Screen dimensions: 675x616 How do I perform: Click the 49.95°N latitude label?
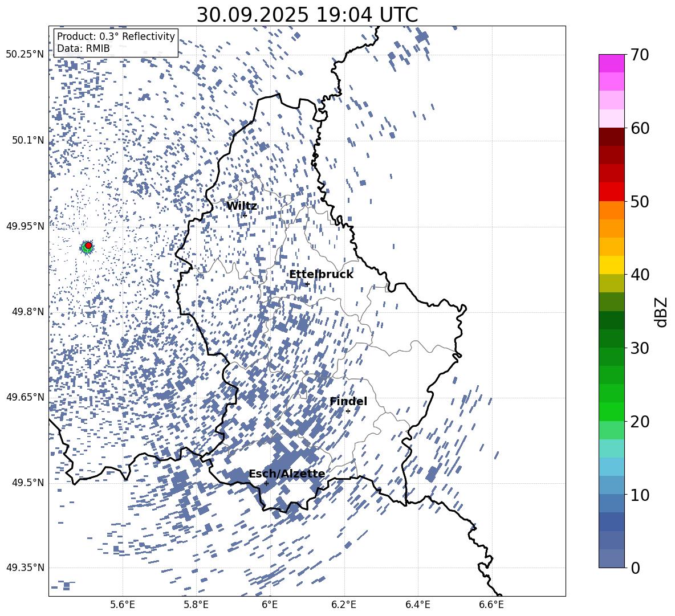coord(25,226)
